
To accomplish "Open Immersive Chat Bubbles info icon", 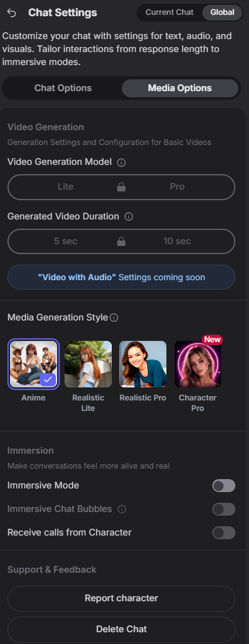I will tap(122, 509).
